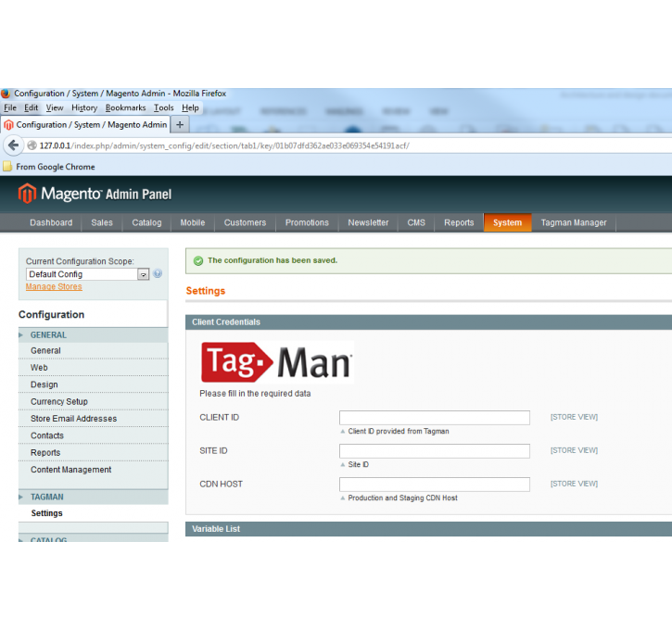Click the success checkmark icon
Viewport: 672px width, 630px height.
click(198, 261)
